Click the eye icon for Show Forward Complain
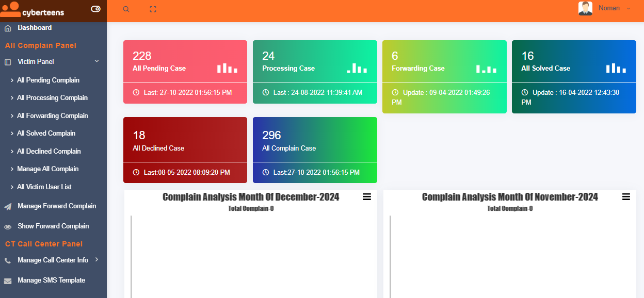The image size is (644, 298). (x=8, y=227)
